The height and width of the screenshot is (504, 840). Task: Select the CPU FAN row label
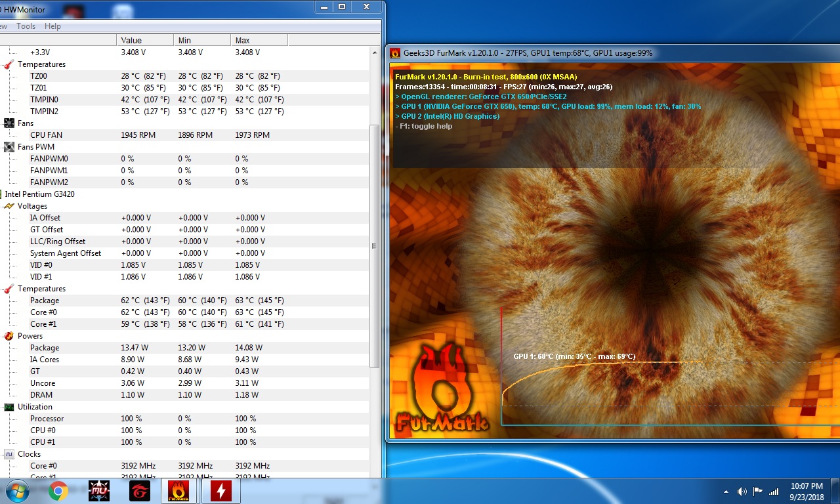(46, 135)
